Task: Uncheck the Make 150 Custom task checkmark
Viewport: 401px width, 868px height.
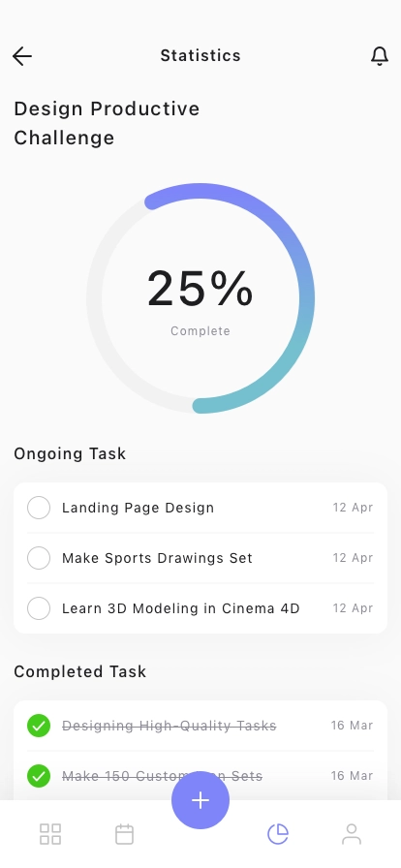Action: (x=39, y=776)
